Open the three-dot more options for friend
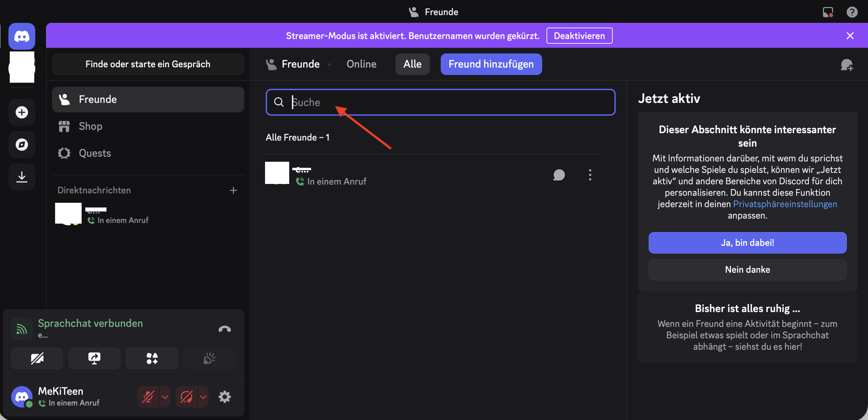 coord(590,175)
